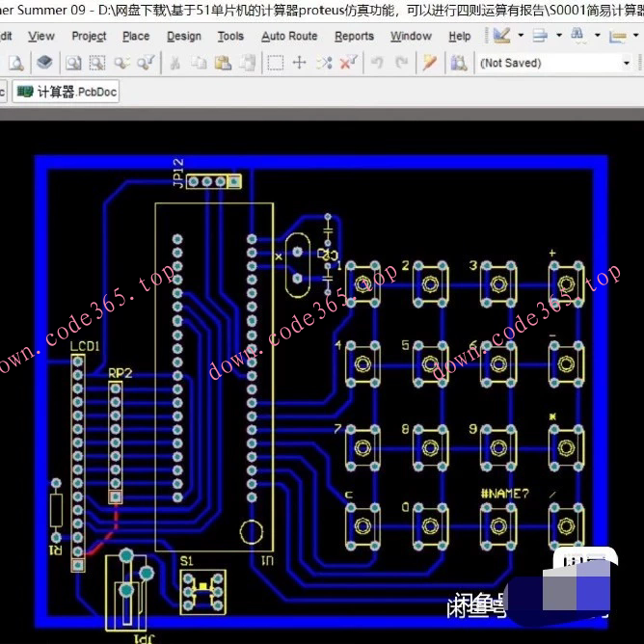This screenshot has height=644, width=644.
Task: Click the U1 designator text
Action: click(x=268, y=560)
